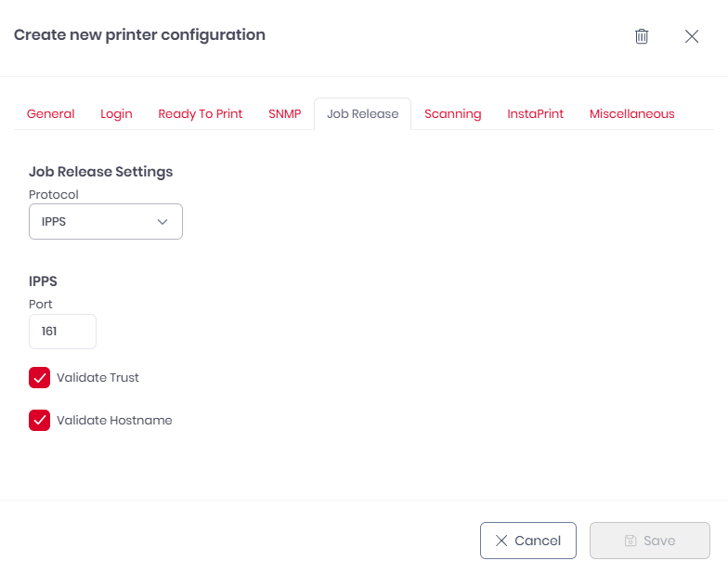
Task: Open the Login tab
Action: pyautogui.click(x=116, y=114)
